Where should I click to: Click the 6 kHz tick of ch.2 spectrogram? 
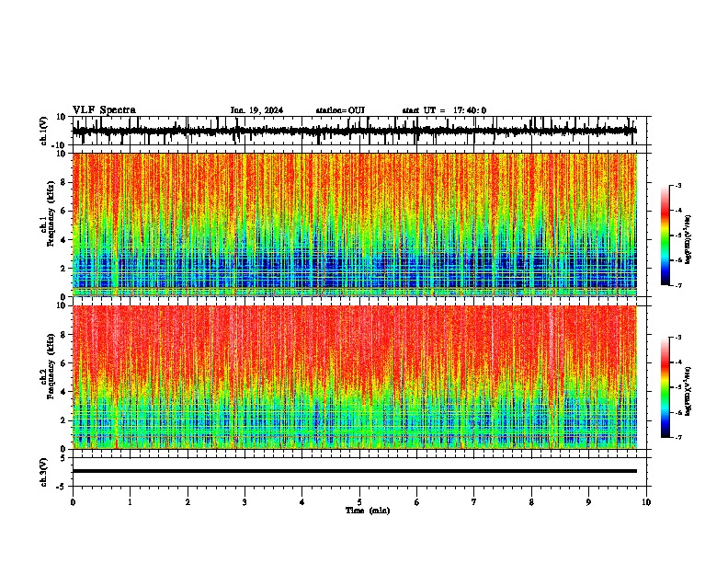(63, 363)
